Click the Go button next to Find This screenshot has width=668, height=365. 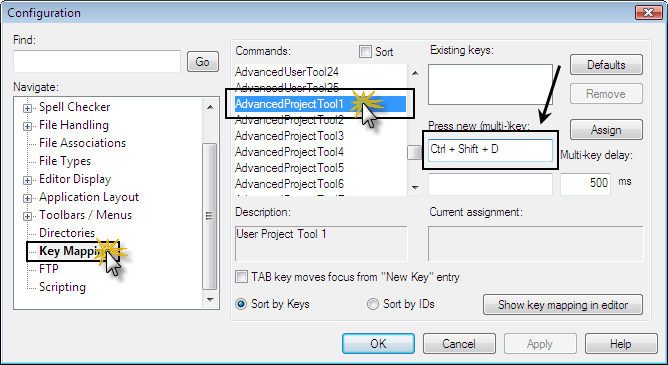tap(203, 62)
